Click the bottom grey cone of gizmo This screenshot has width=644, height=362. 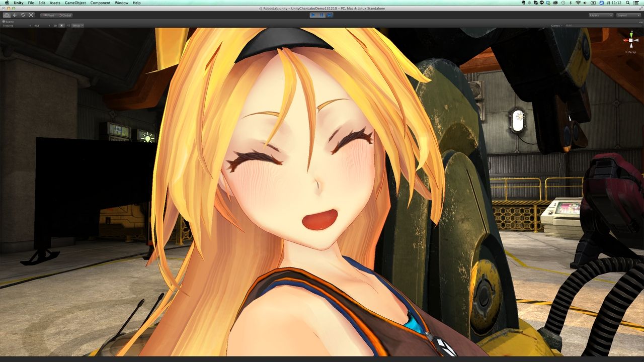pos(631,46)
